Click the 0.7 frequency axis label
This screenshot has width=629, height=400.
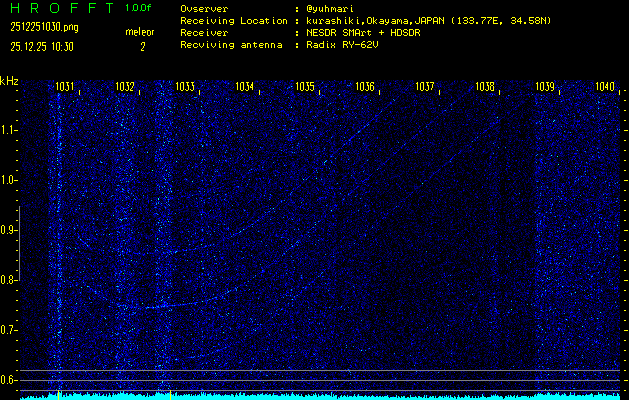(x=9, y=330)
